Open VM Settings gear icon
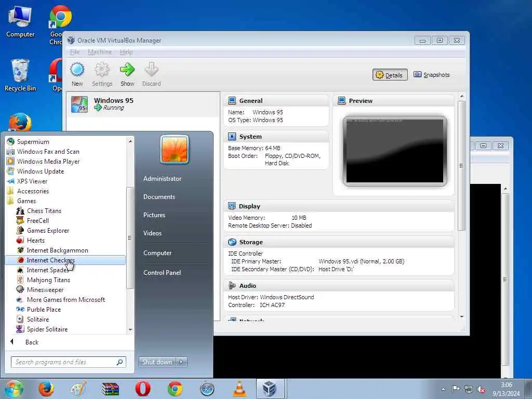The height and width of the screenshot is (399, 532). click(102, 70)
